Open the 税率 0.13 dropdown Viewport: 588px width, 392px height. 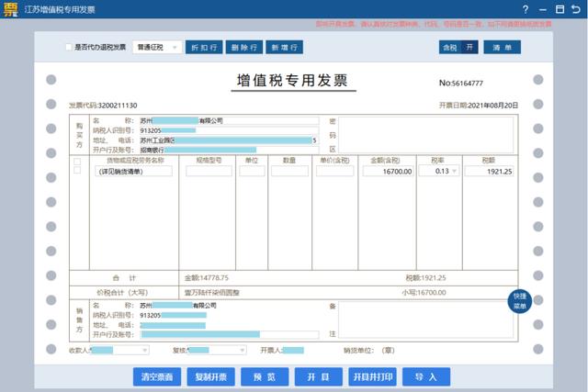pos(454,172)
